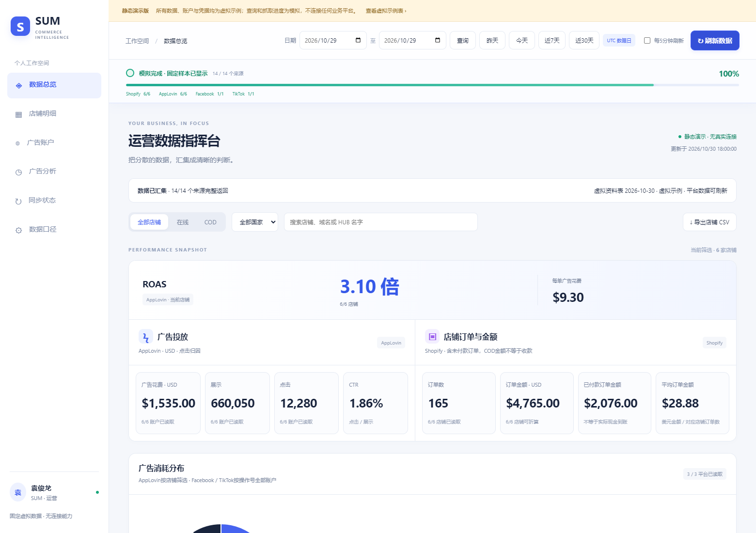This screenshot has height=533, width=756.
Task: Click the ROAS value 3.10 倍
Action: coord(370,286)
